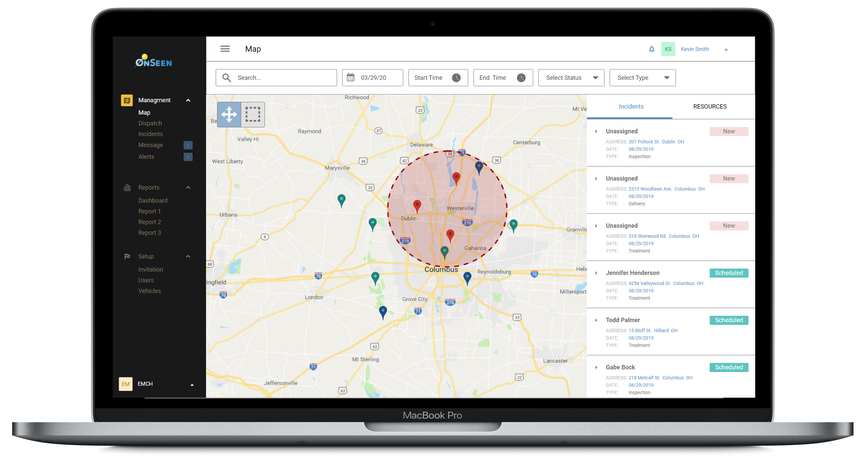Click the Start Time clock icon

pyautogui.click(x=456, y=78)
